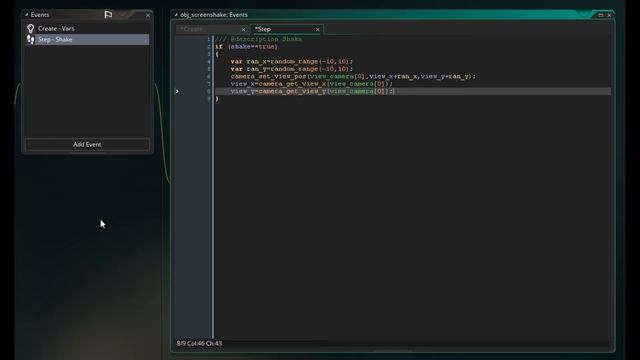Maximize the obj_screenshake Events window

600,15
